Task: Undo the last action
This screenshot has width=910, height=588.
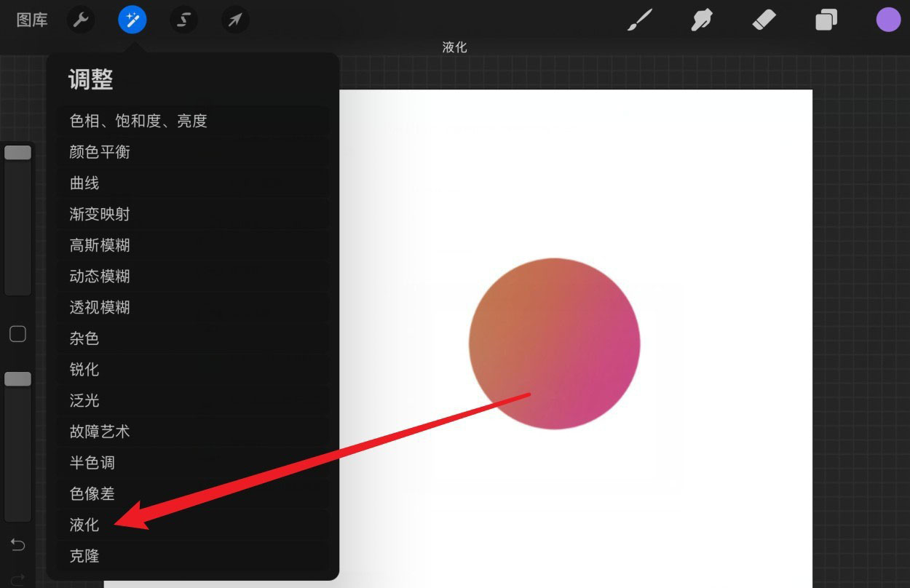Action: tap(17, 544)
